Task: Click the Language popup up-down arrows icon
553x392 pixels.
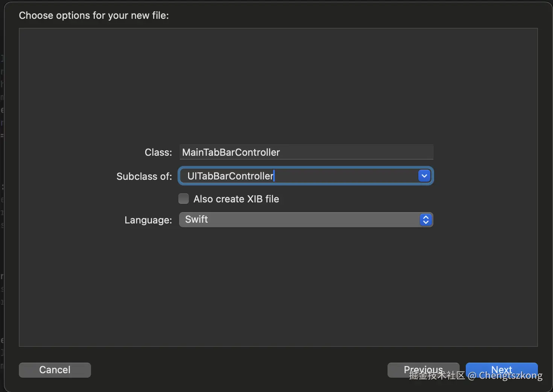Action: (x=425, y=220)
